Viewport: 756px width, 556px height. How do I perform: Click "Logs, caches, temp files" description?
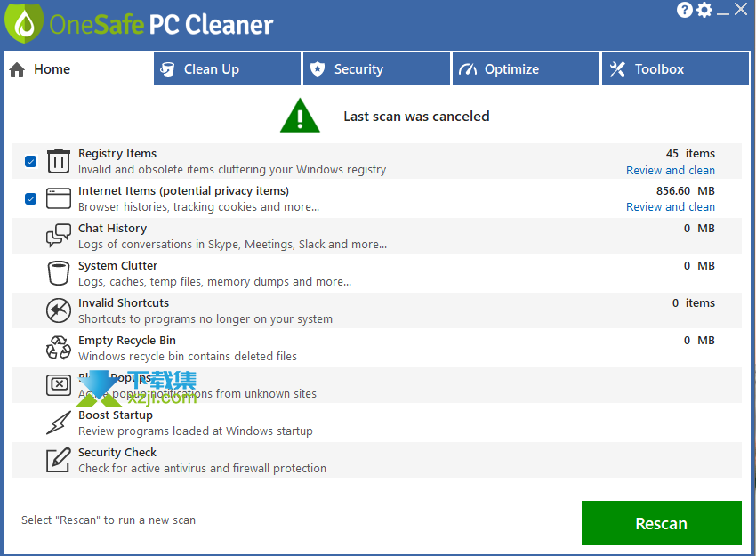214,282
